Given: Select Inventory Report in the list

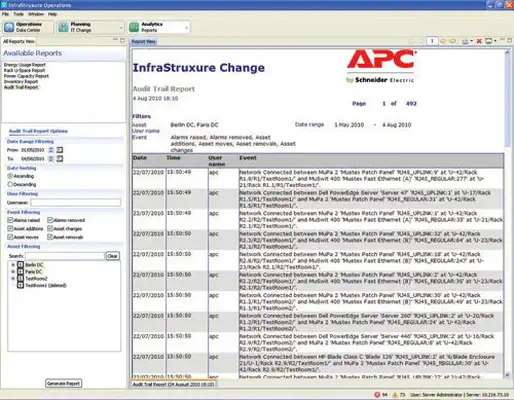Looking at the screenshot, I should (x=21, y=82).
